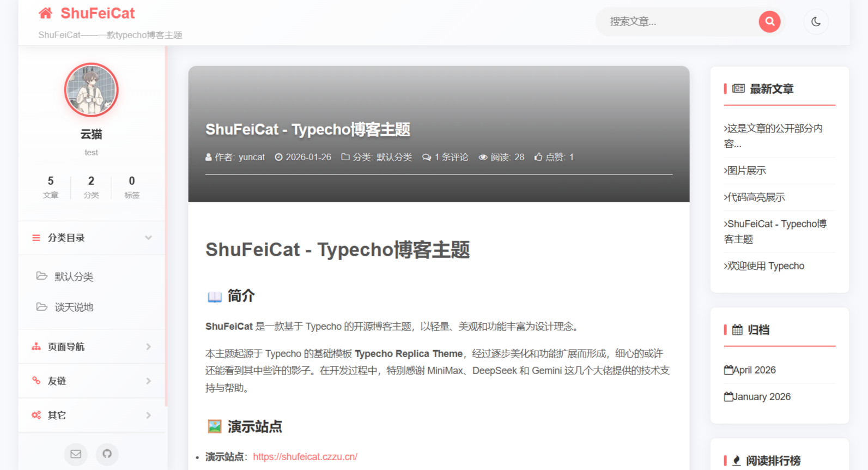Expand the 页面导航 chevron
This screenshot has height=470, width=868.
coord(148,347)
